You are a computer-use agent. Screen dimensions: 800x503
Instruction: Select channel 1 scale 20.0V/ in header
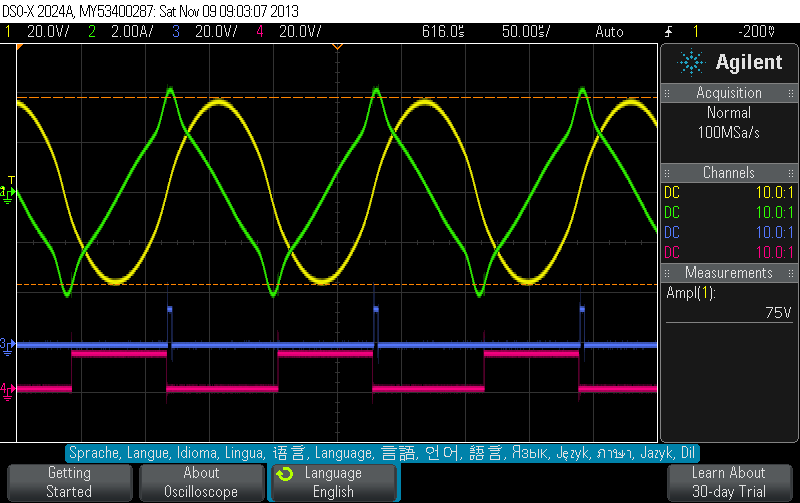(48, 32)
